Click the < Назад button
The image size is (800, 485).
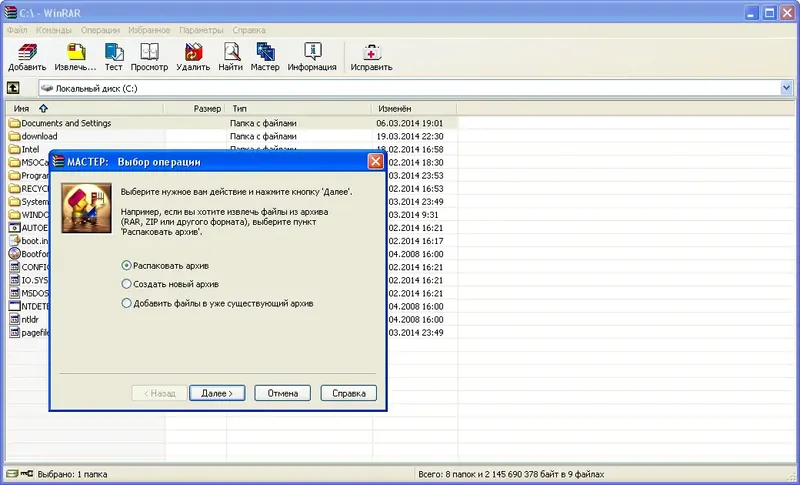[159, 393]
